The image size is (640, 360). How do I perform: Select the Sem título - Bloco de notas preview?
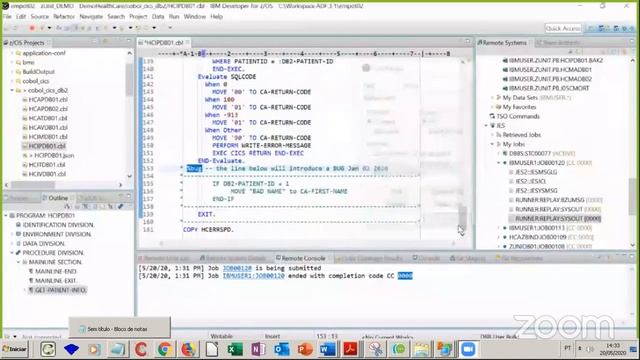click(119, 329)
